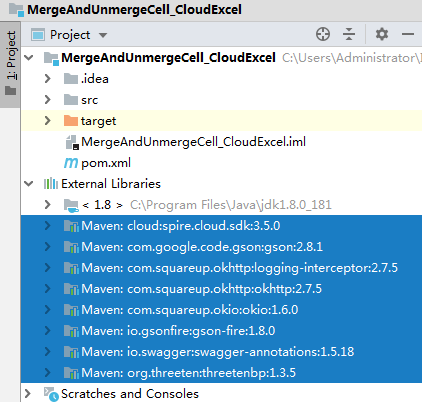
Task: Expand the gson-fire:1.8.0 library
Action: click(48, 331)
